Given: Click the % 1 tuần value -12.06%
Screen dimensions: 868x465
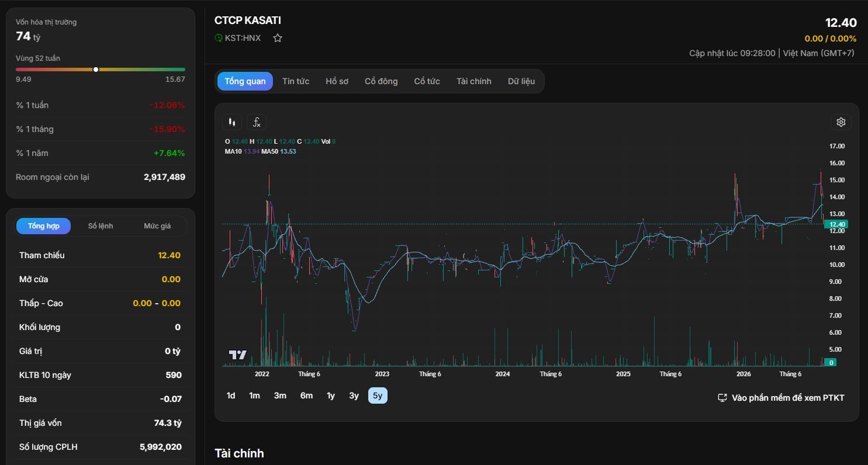Looking at the screenshot, I should (x=167, y=105).
